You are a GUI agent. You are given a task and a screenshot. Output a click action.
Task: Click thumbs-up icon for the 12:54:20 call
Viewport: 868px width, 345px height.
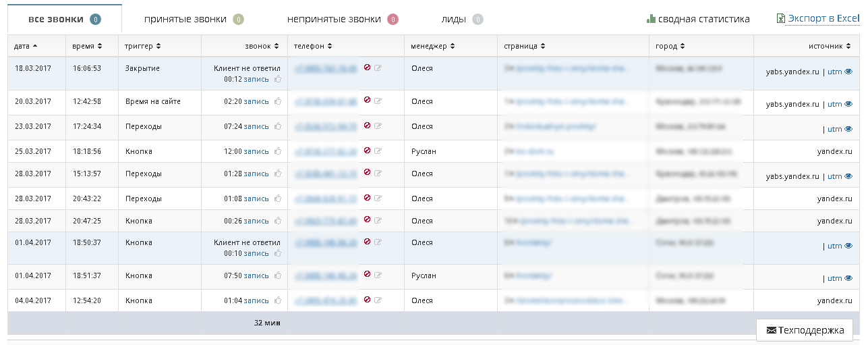278,300
